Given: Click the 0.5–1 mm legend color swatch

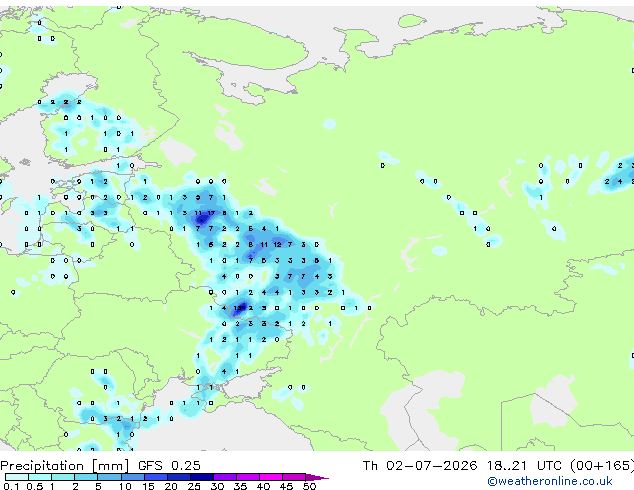Looking at the screenshot, I should [x=40, y=477].
